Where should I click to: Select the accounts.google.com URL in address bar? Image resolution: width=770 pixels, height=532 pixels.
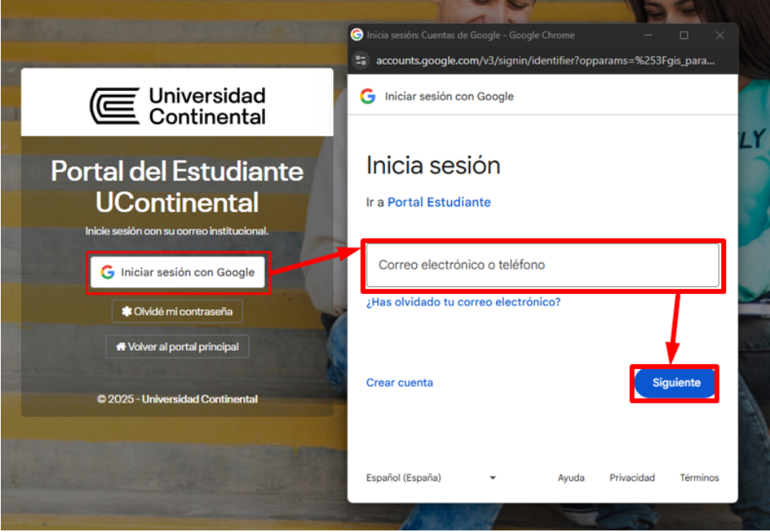(545, 61)
